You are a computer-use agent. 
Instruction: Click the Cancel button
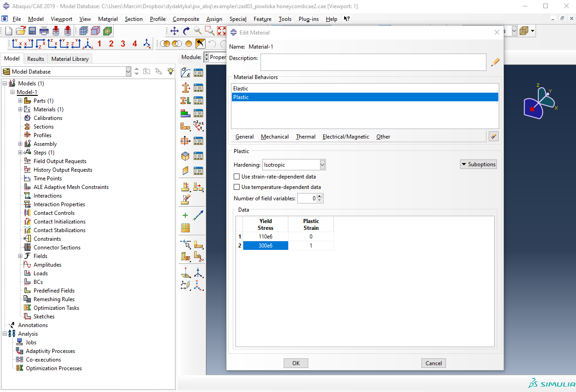(433, 363)
